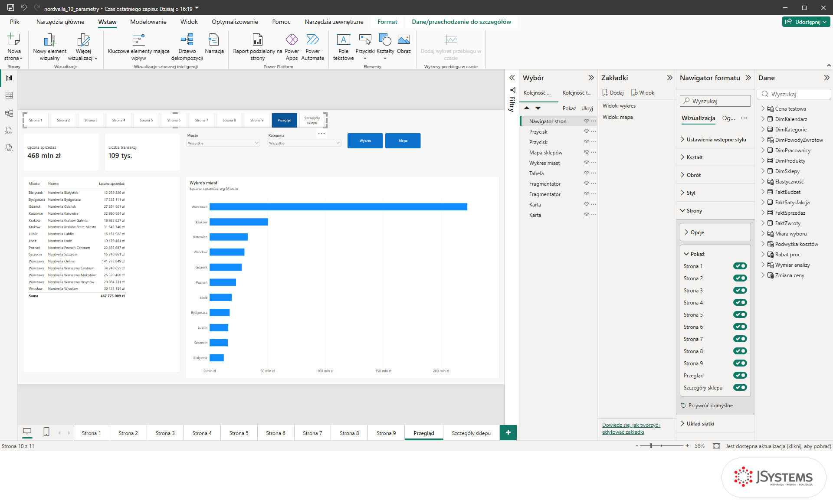Add a Narracja smart narrative
Screen dimensions: 833x504
click(214, 43)
